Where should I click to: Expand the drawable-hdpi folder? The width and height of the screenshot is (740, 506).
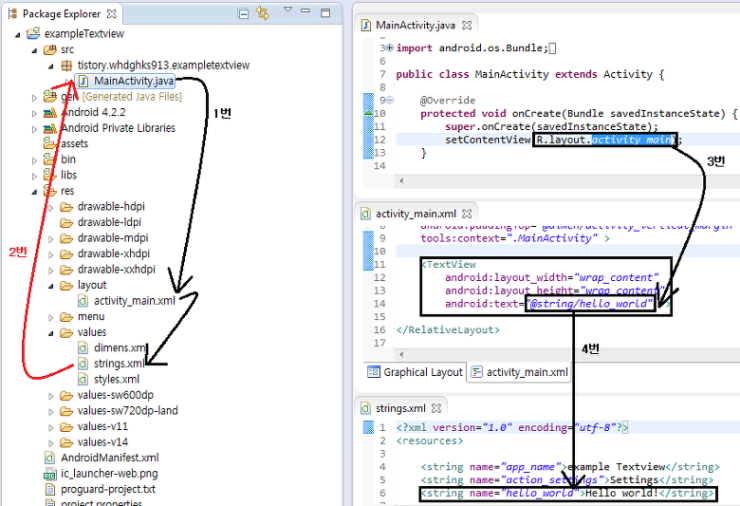[x=51, y=207]
